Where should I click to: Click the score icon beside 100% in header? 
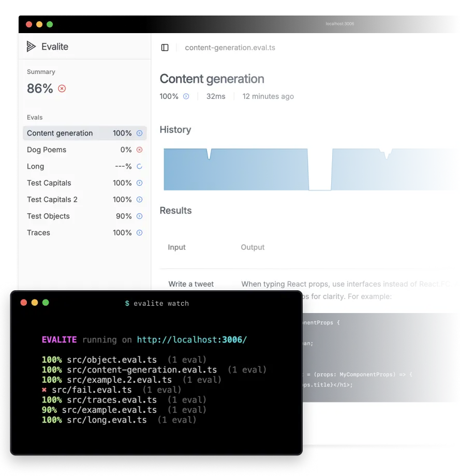pos(186,96)
